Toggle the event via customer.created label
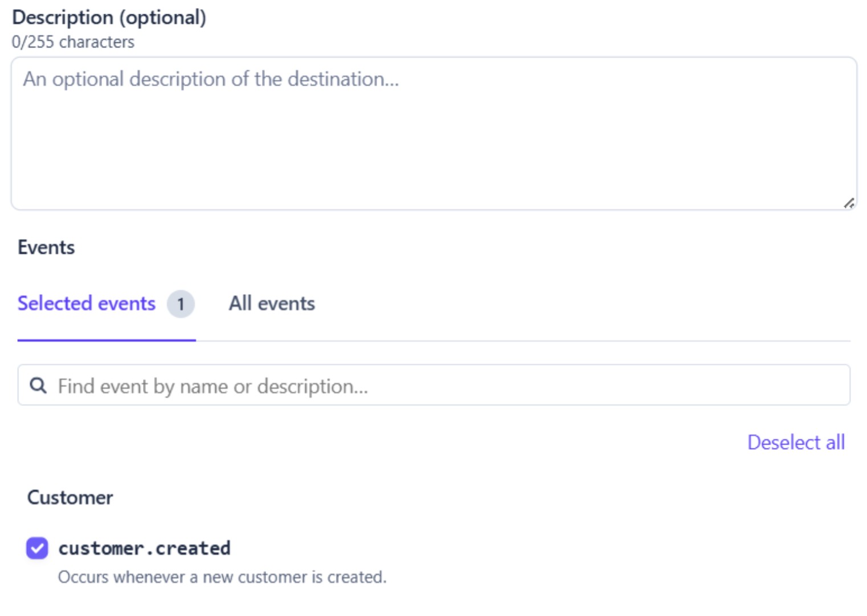Viewport: 867px width, 616px height. point(144,548)
